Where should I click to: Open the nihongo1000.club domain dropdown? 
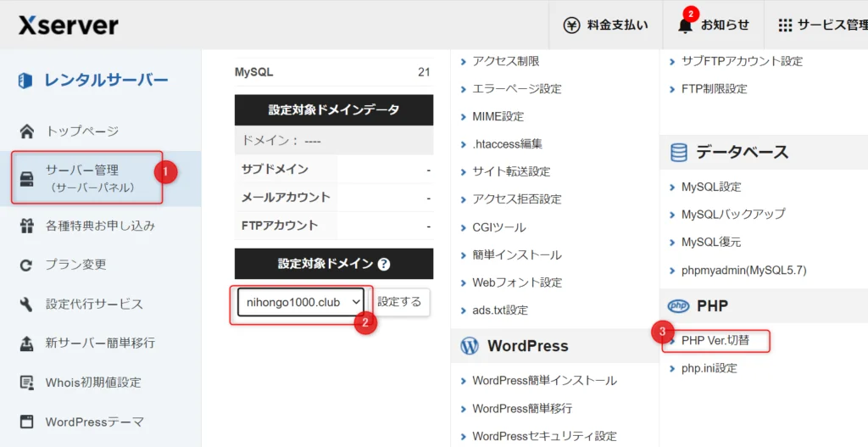coord(301,302)
